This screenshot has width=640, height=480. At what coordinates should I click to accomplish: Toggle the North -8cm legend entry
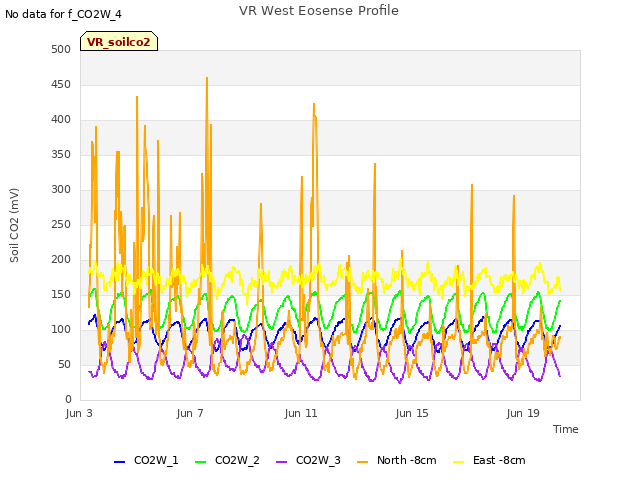397,460
